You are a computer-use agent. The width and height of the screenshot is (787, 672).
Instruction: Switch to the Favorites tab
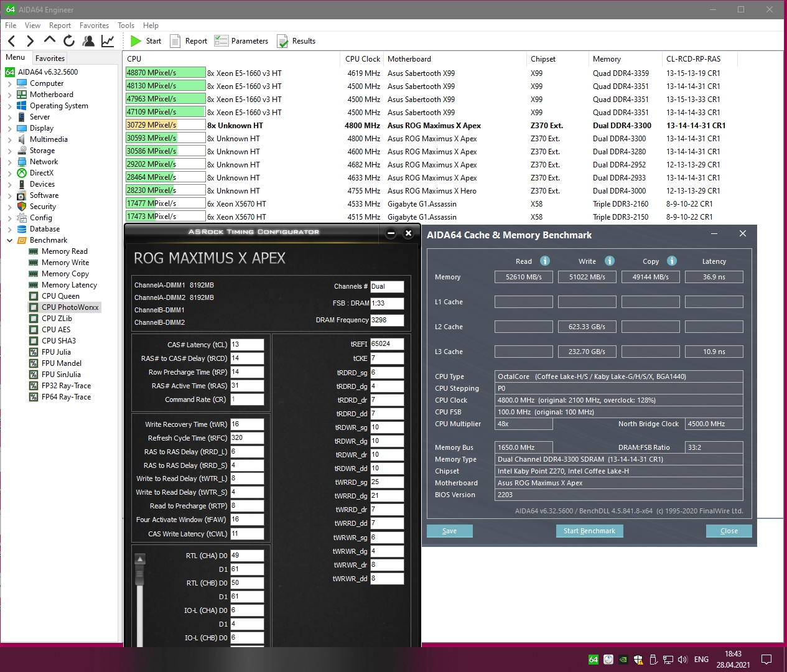[50, 58]
